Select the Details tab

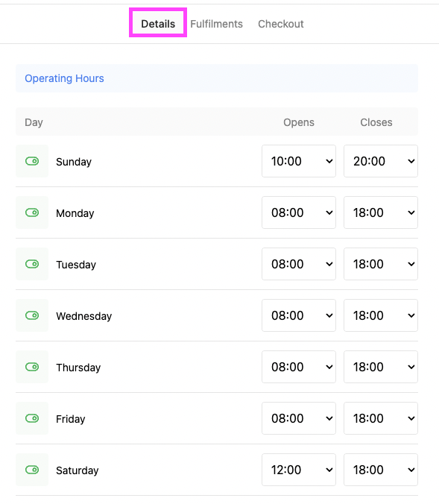tap(158, 24)
